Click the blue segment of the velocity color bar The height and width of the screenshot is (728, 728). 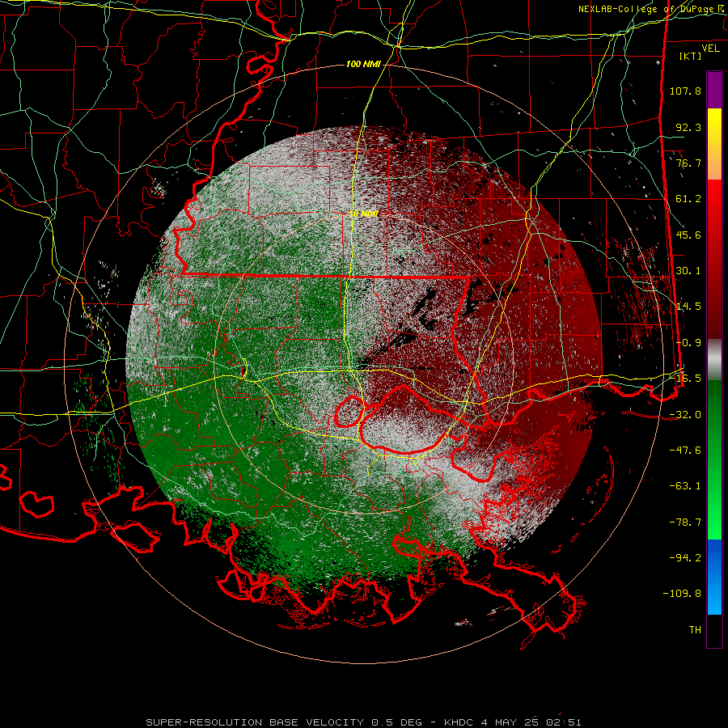[x=714, y=577]
